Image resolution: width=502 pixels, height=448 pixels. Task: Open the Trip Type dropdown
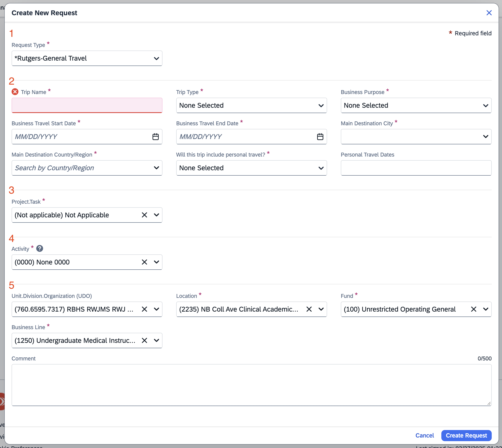coord(251,105)
